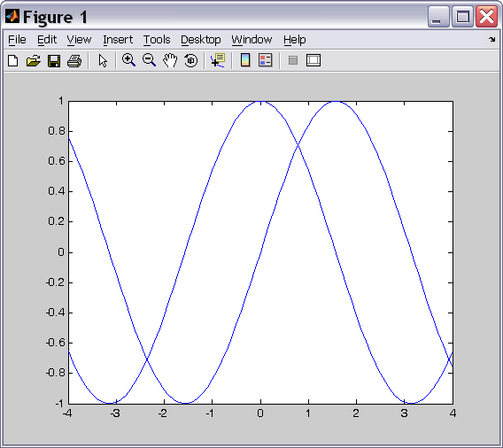Open a file with the folder icon
503x448 pixels.
(x=34, y=60)
